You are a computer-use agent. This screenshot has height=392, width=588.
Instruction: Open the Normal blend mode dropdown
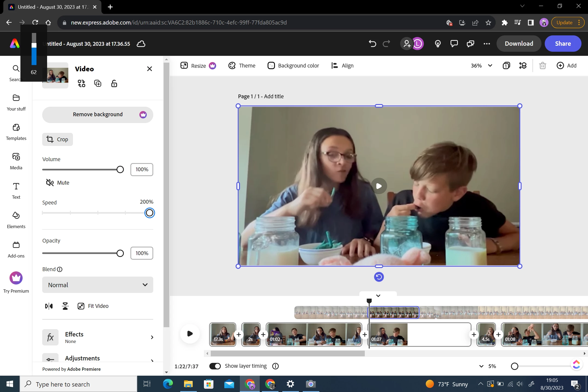pos(97,285)
